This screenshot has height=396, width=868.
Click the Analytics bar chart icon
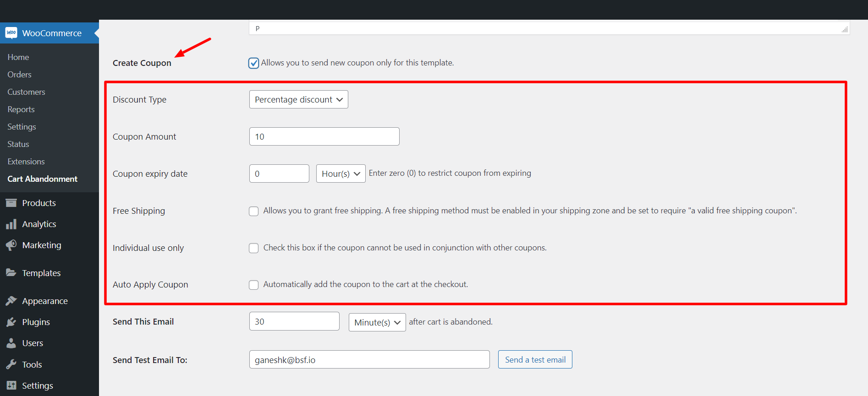[x=11, y=224]
